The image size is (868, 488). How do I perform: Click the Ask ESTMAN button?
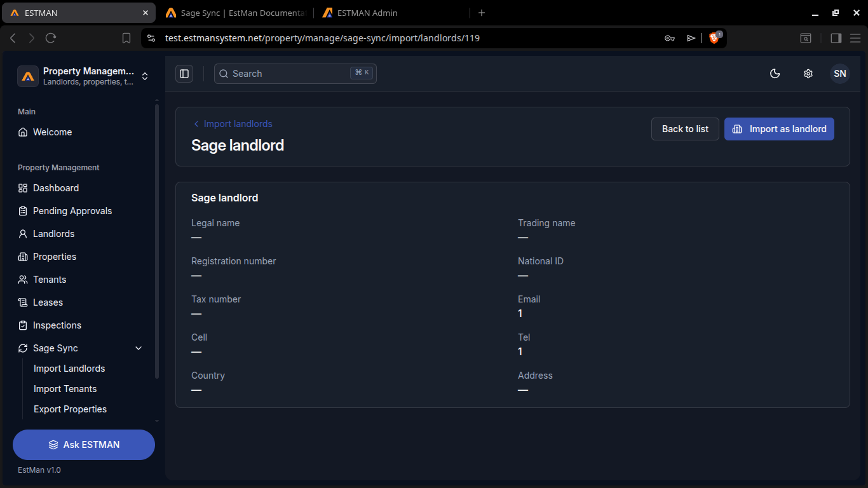pyautogui.click(x=84, y=445)
